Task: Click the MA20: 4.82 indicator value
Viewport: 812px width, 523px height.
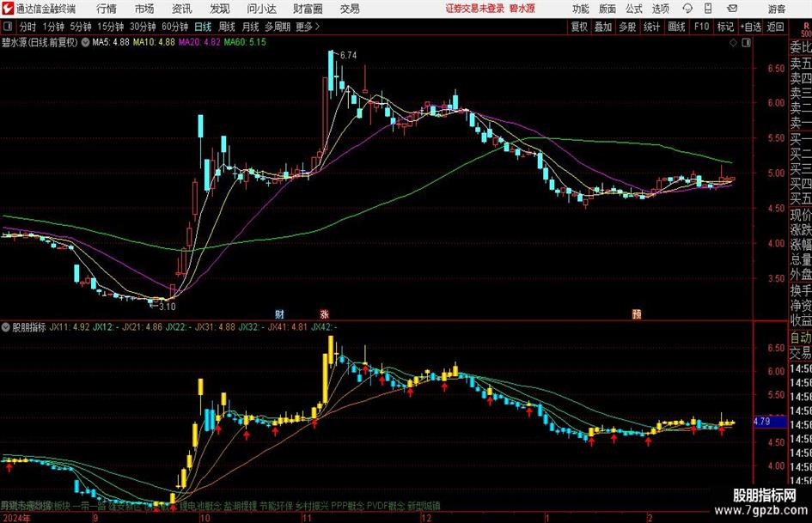Action: pyautogui.click(x=199, y=42)
